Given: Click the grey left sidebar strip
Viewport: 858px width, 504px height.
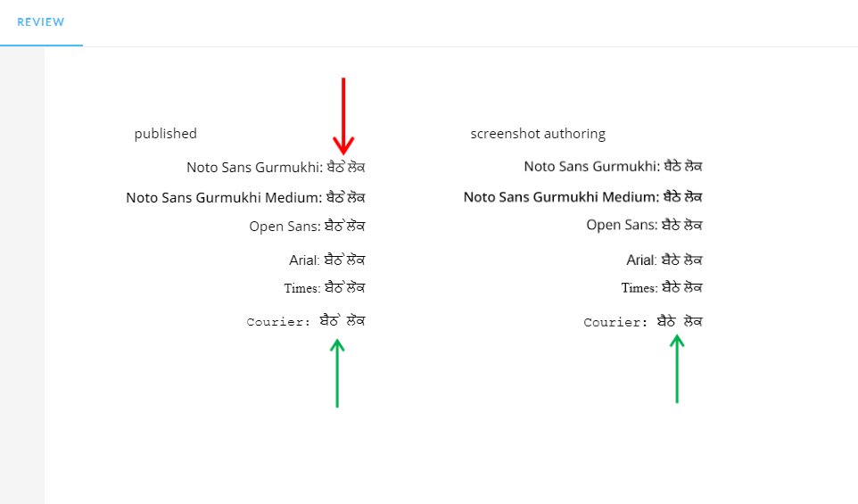Looking at the screenshot, I should (22, 276).
